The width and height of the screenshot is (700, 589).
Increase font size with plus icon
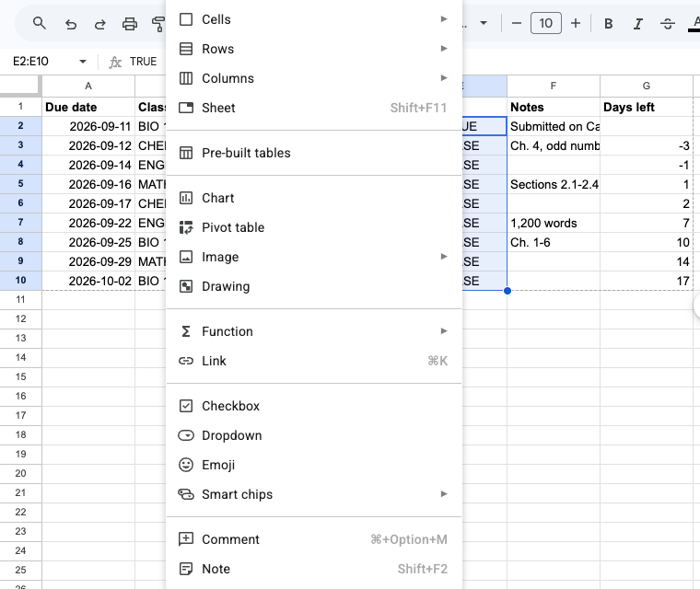click(x=576, y=23)
